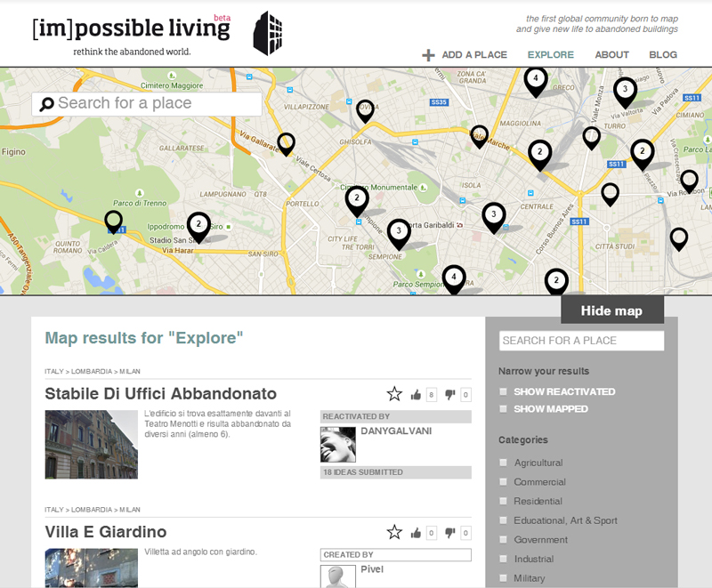View the DANYGALVANI user profile name
712x588 pixels.
pos(396,431)
